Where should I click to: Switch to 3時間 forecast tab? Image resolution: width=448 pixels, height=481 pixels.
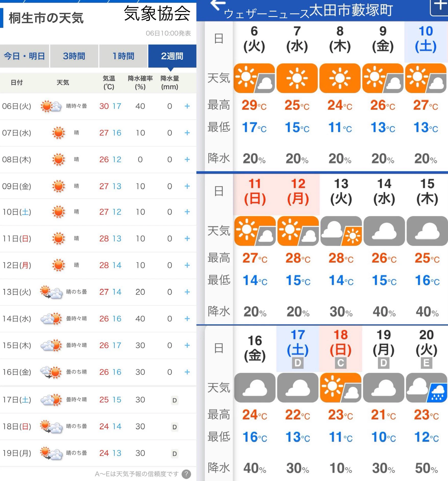coord(74,56)
